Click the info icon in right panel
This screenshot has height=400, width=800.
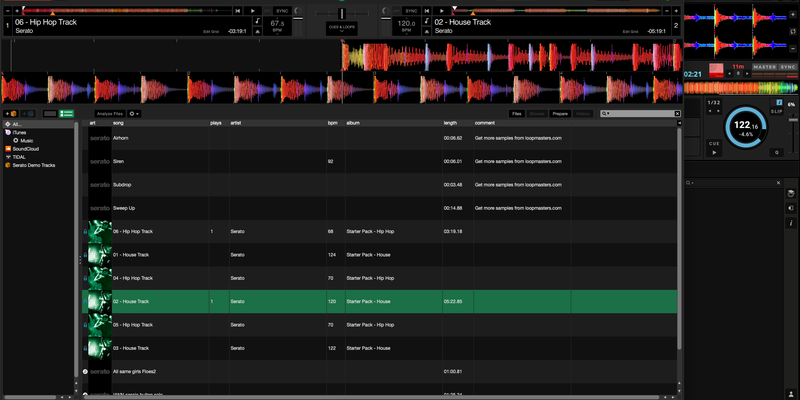point(791,224)
